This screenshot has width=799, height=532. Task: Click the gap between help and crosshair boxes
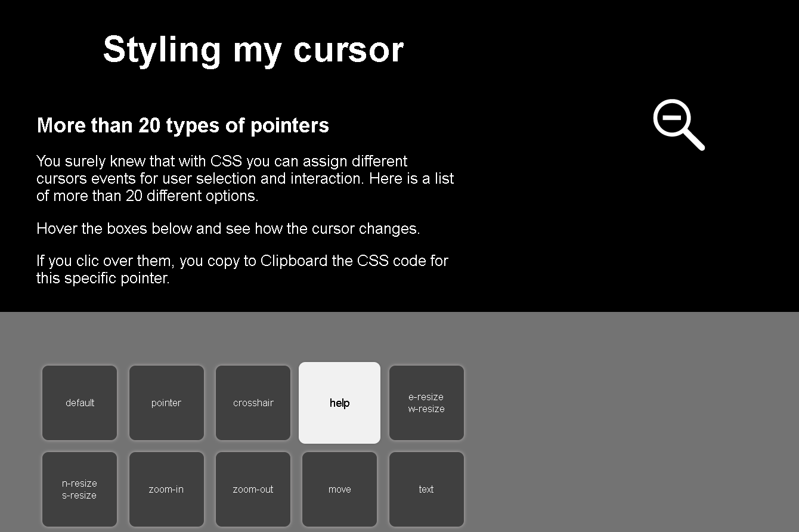click(x=296, y=403)
